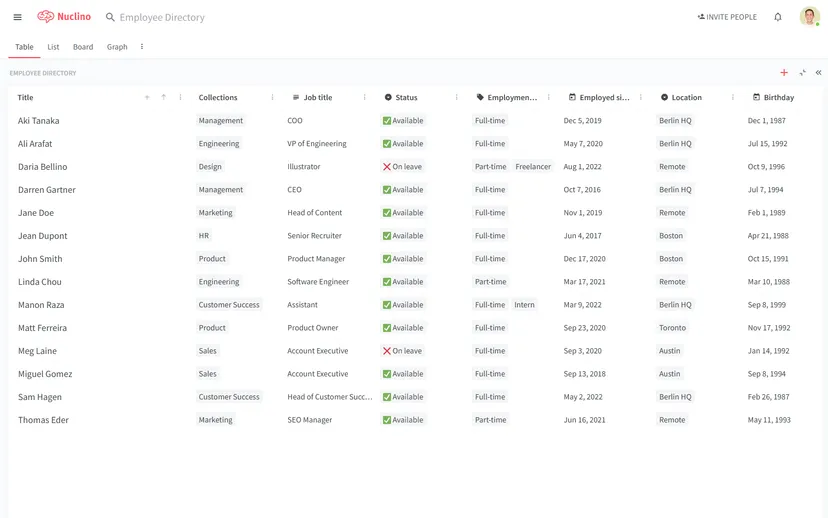Open more view options next to Graph
828x518 pixels.
[x=142, y=46]
